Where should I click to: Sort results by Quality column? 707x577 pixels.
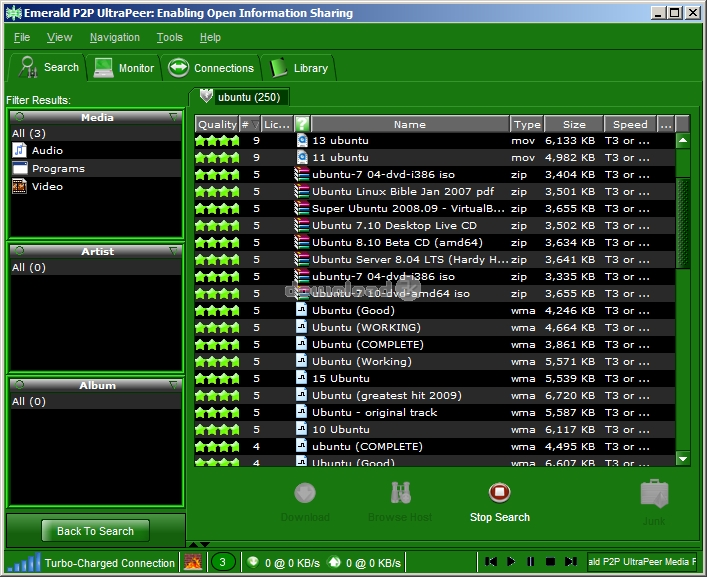(x=217, y=124)
